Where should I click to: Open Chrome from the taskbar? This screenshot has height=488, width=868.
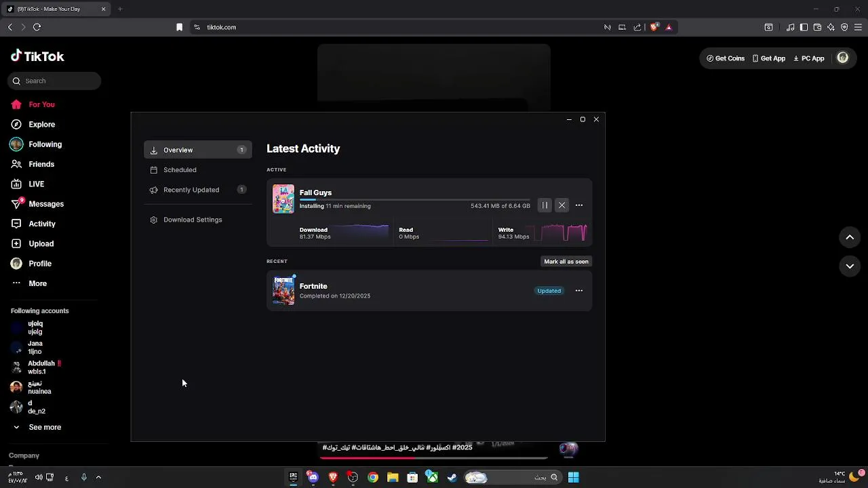(x=372, y=477)
